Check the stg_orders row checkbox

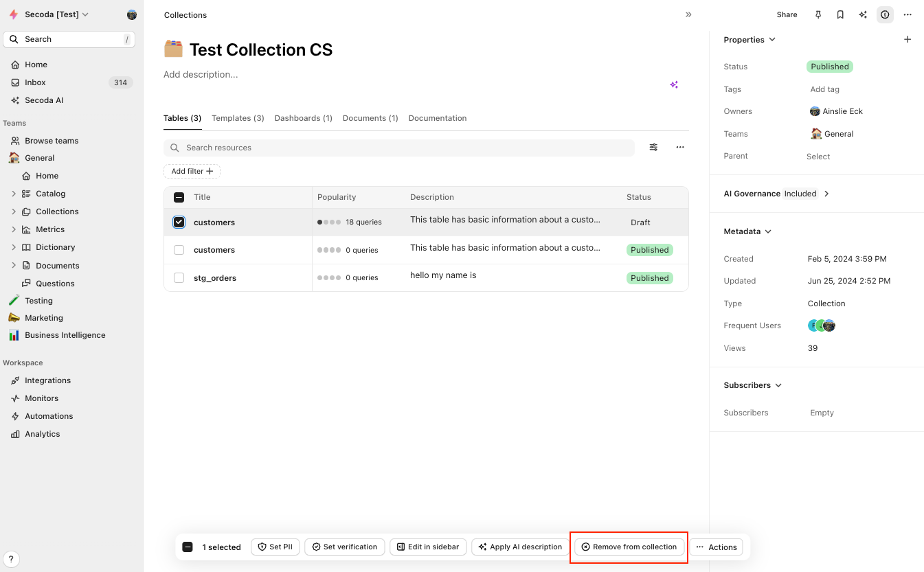pos(179,278)
